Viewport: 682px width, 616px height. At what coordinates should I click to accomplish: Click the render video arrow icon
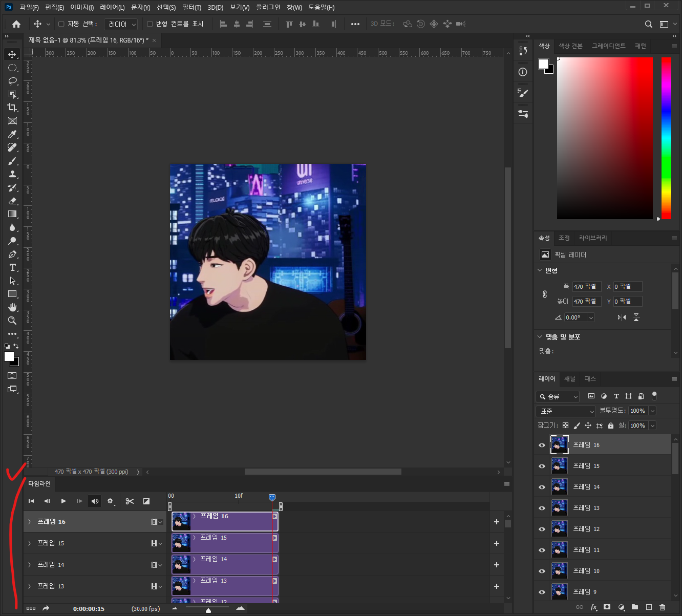(46, 608)
